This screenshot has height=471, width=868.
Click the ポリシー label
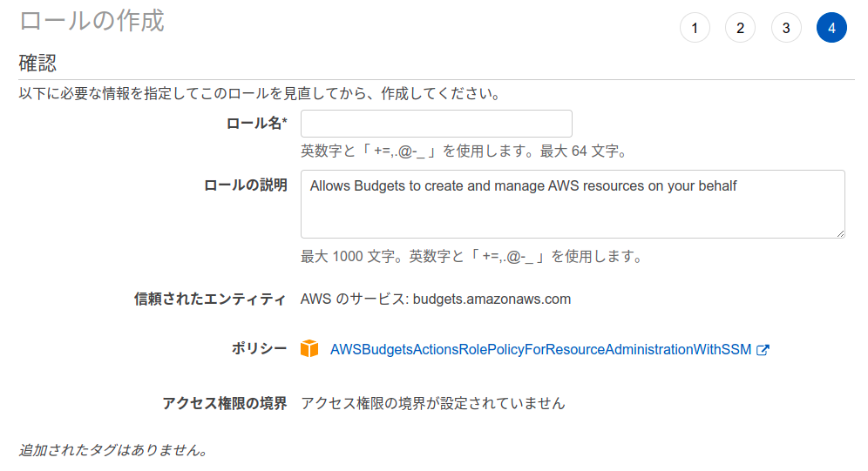coord(259,349)
